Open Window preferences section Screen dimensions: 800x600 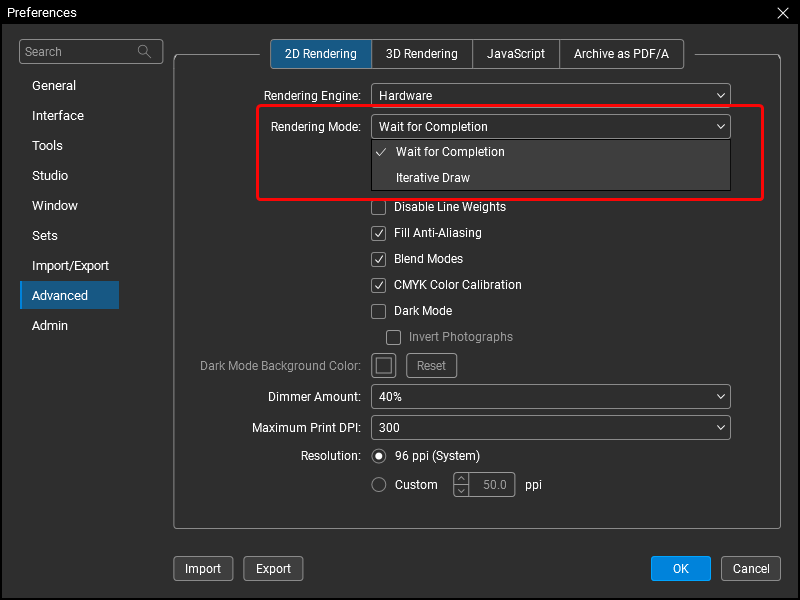click(x=55, y=206)
